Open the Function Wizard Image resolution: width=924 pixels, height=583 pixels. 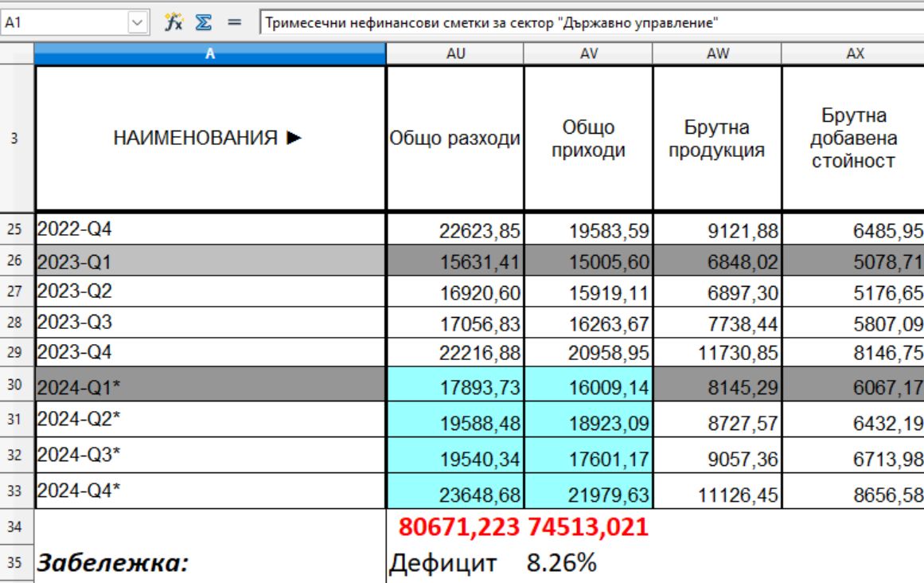pos(173,22)
